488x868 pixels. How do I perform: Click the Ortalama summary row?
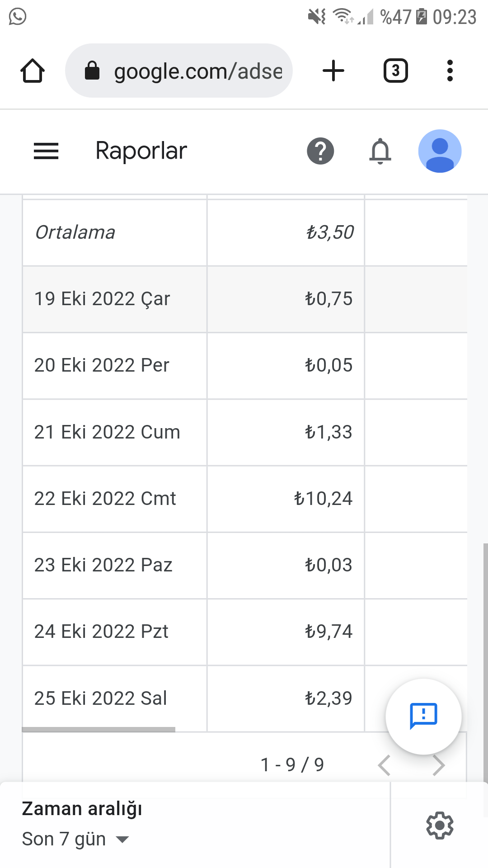coord(245,233)
